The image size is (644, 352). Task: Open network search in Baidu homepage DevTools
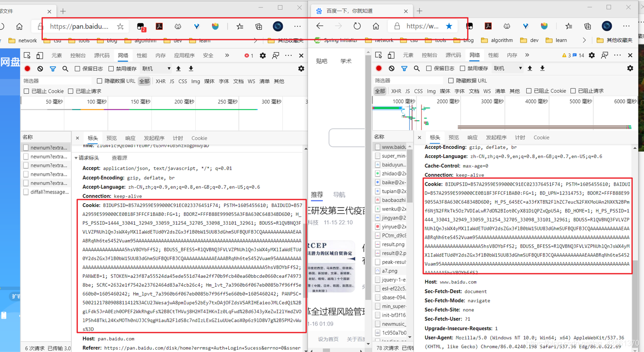(x=417, y=68)
